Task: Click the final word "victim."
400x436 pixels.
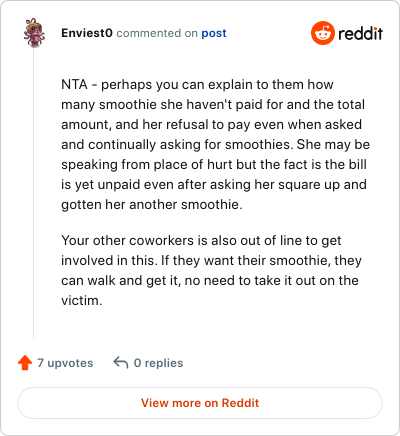Action: tap(82, 301)
